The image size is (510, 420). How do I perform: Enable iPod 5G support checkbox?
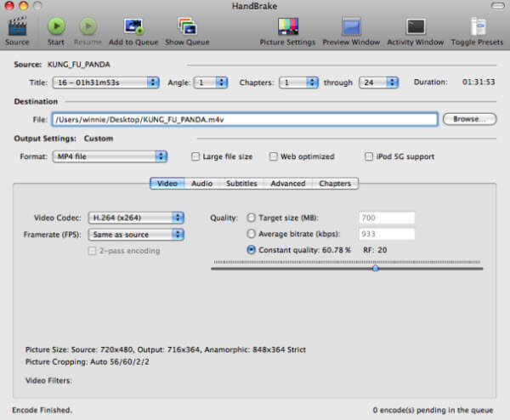point(369,156)
